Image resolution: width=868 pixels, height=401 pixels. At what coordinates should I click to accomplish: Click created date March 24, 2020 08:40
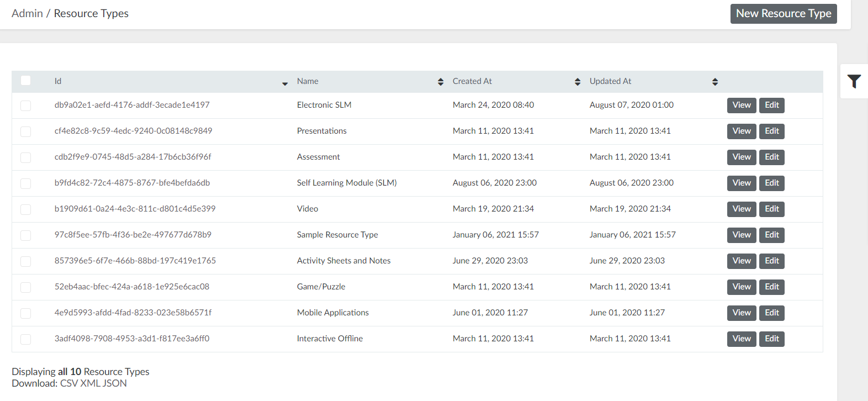pyautogui.click(x=494, y=105)
